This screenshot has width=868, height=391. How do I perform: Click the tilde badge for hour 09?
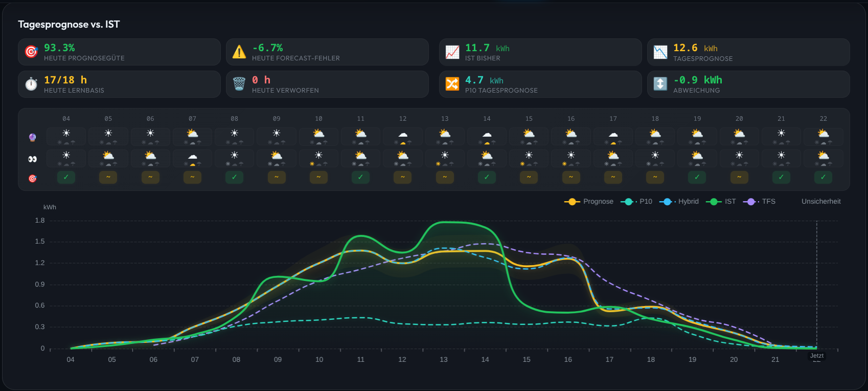point(277,177)
